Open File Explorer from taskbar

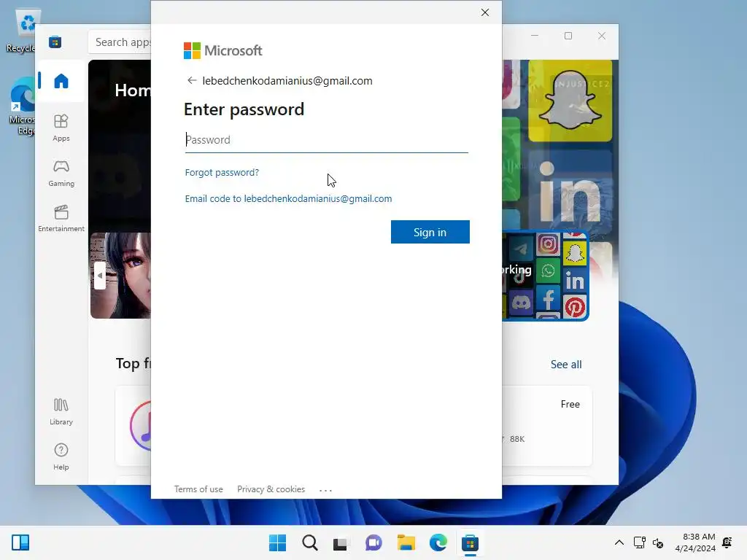click(406, 542)
